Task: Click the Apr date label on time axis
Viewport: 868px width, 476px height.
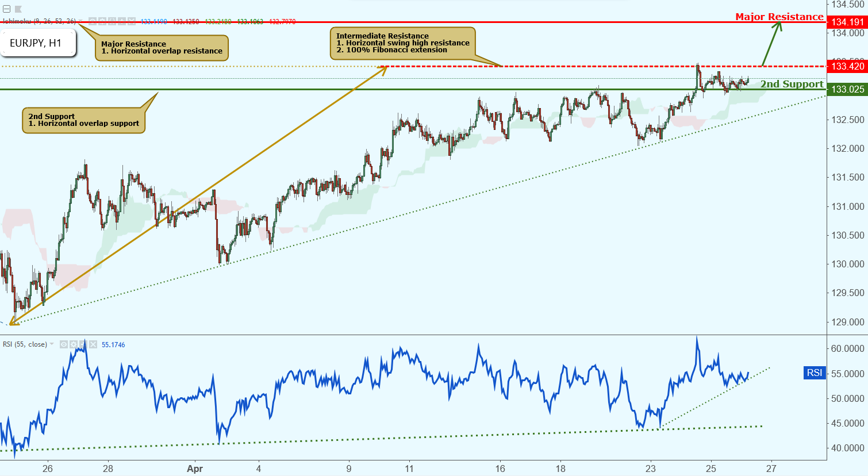Action: 195,469
